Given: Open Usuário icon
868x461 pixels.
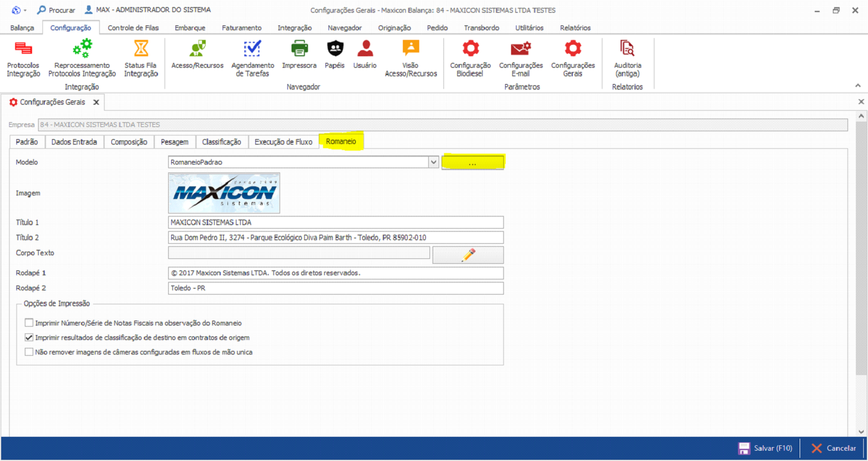Looking at the screenshot, I should click(365, 48).
